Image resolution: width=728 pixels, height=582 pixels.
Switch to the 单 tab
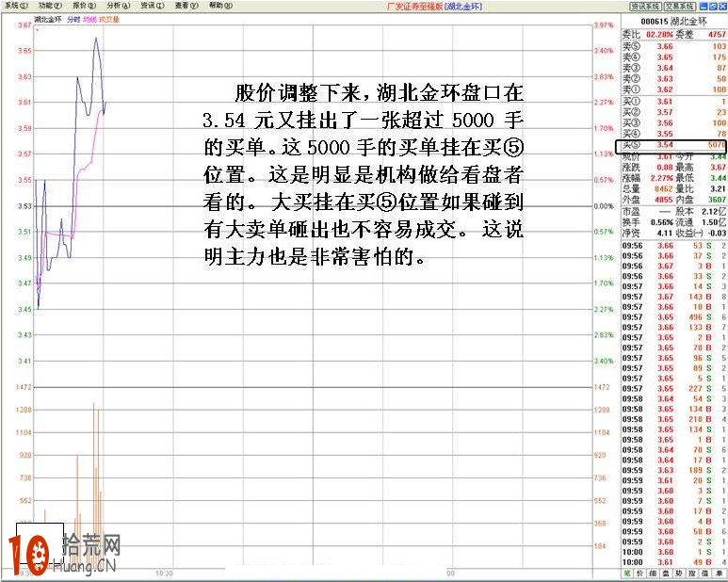point(719,574)
